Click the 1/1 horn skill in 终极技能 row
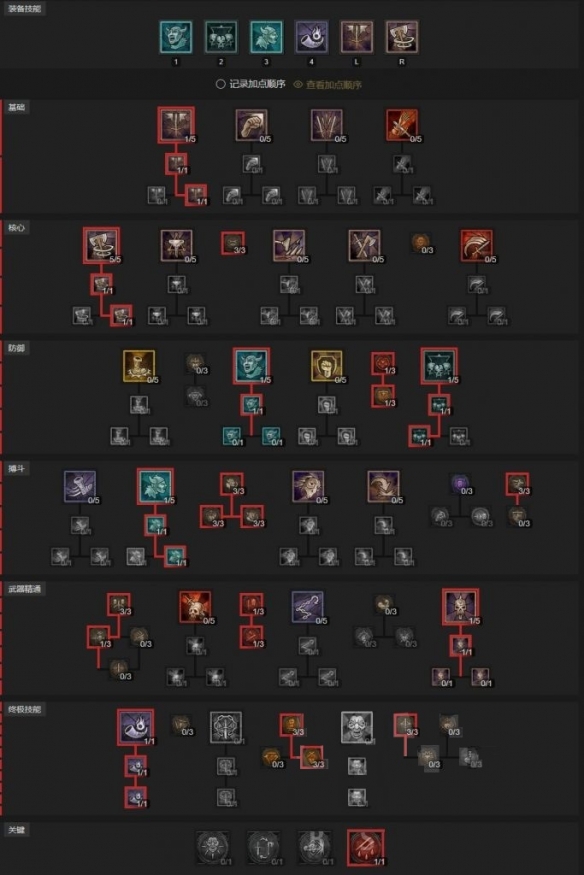 coord(136,727)
